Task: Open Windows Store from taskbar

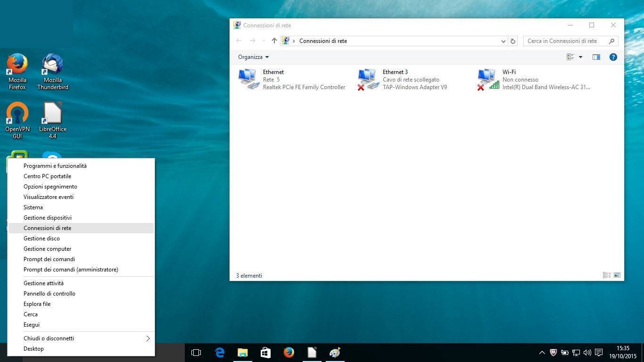Action: 266,353
